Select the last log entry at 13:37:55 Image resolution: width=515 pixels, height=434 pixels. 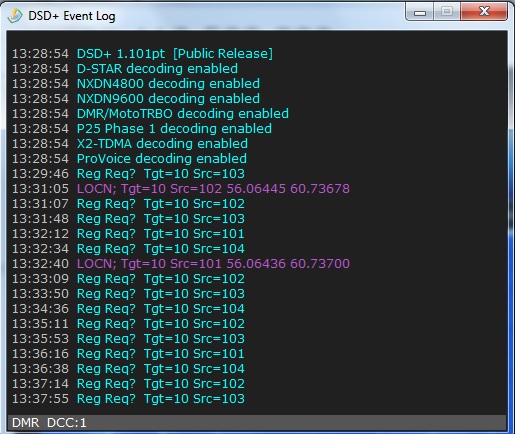[x=128, y=399]
